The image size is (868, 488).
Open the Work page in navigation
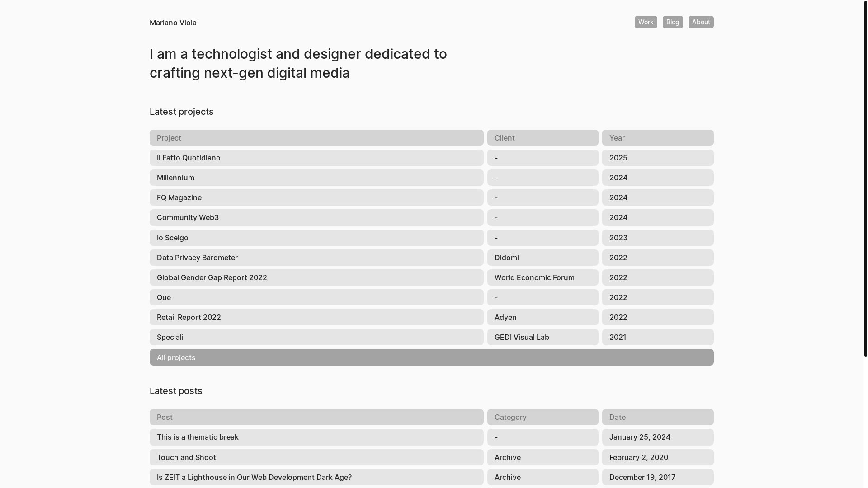click(x=646, y=22)
